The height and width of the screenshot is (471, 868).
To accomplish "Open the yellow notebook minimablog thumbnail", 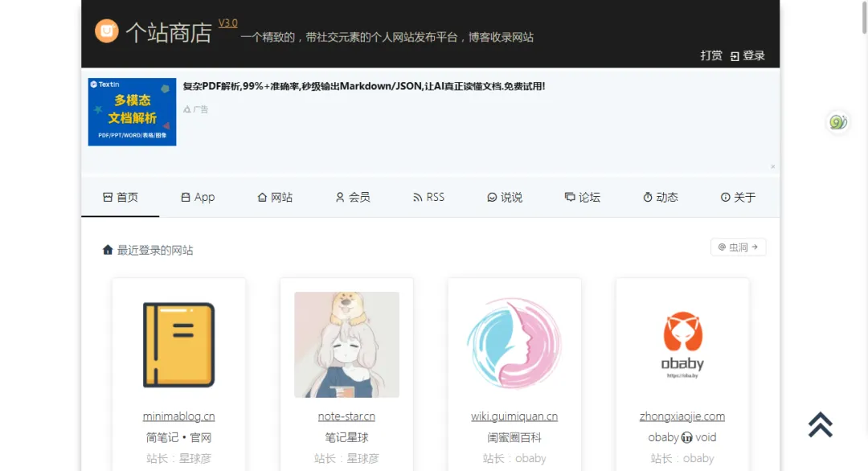I will [x=178, y=344].
